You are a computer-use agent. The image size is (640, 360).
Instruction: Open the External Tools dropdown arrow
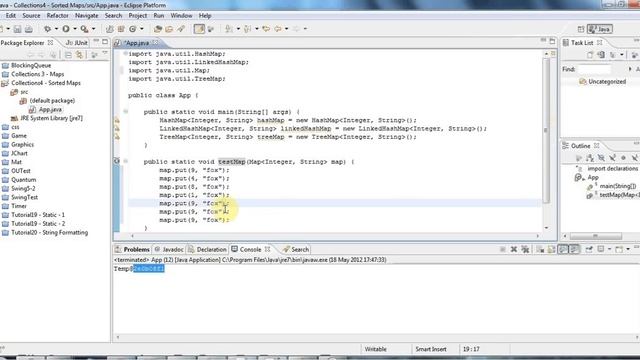pyautogui.click(x=93, y=29)
